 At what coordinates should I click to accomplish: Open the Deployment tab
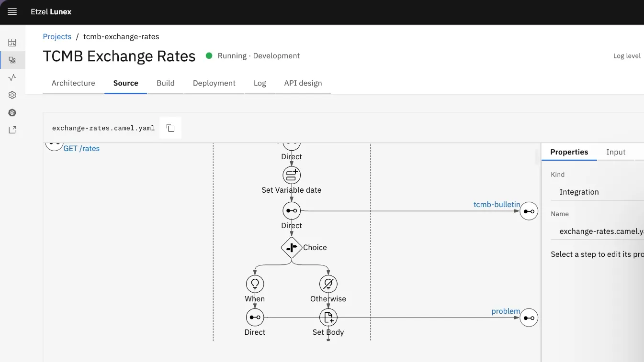pos(214,83)
